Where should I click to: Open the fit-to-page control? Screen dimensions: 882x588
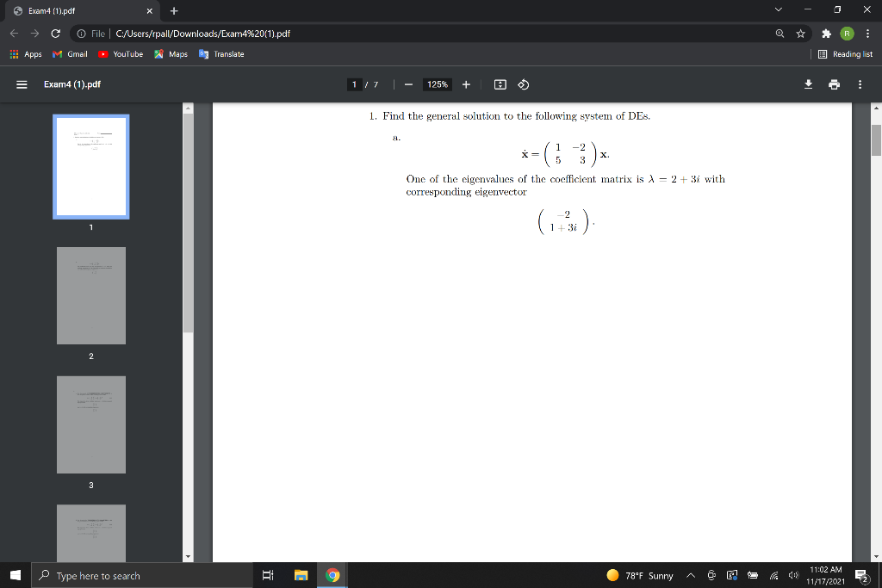[x=500, y=84]
